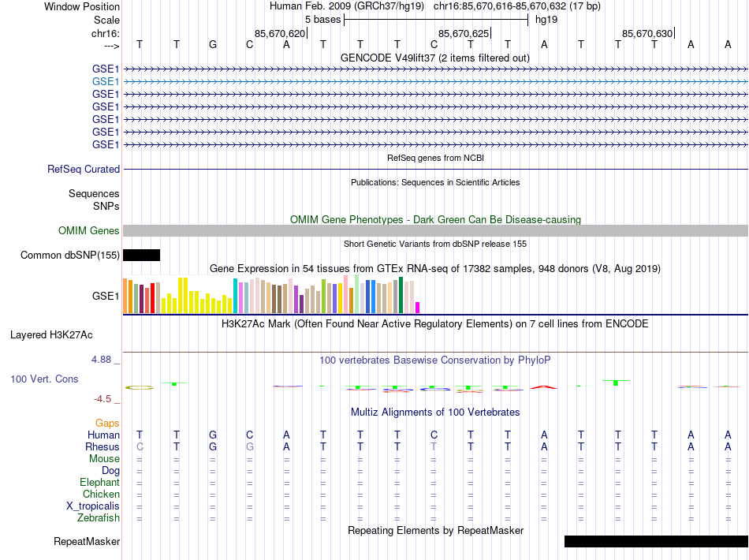Image resolution: width=749 pixels, height=560 pixels.
Task: Select the Mouse species label
Action: (x=104, y=459)
